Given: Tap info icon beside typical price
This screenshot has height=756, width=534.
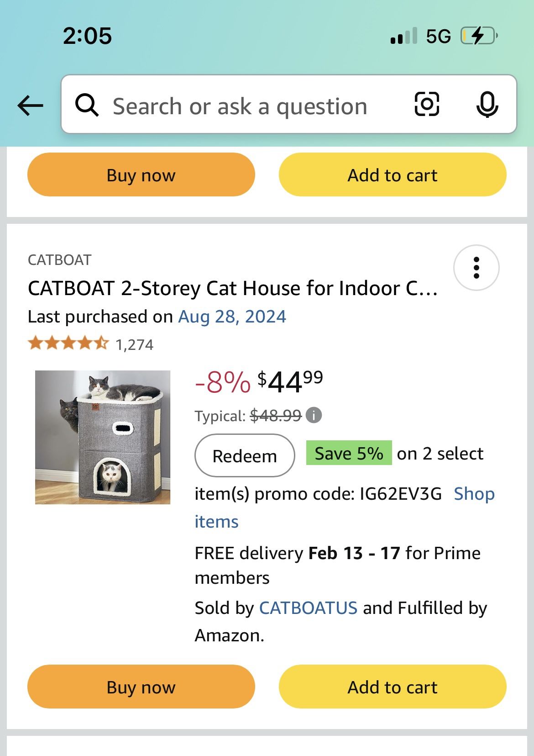Looking at the screenshot, I should pos(314,415).
